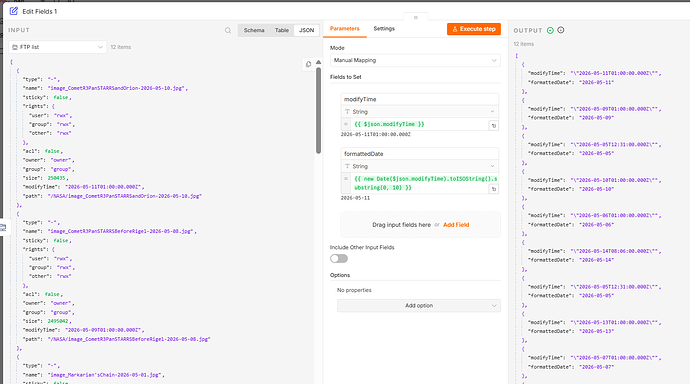This screenshot has width=690, height=384.
Task: Click the "size": 250435 value
Action: point(56,178)
